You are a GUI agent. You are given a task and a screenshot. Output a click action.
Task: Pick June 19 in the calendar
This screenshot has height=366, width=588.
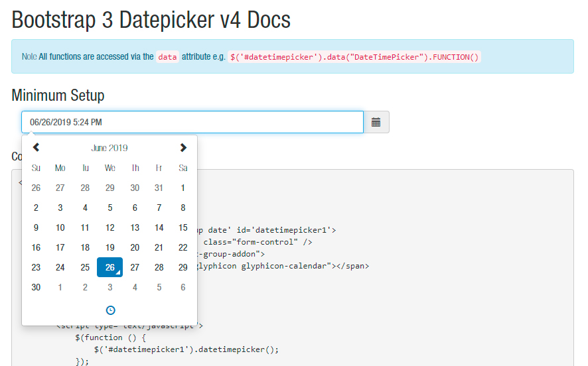pyautogui.click(x=110, y=247)
